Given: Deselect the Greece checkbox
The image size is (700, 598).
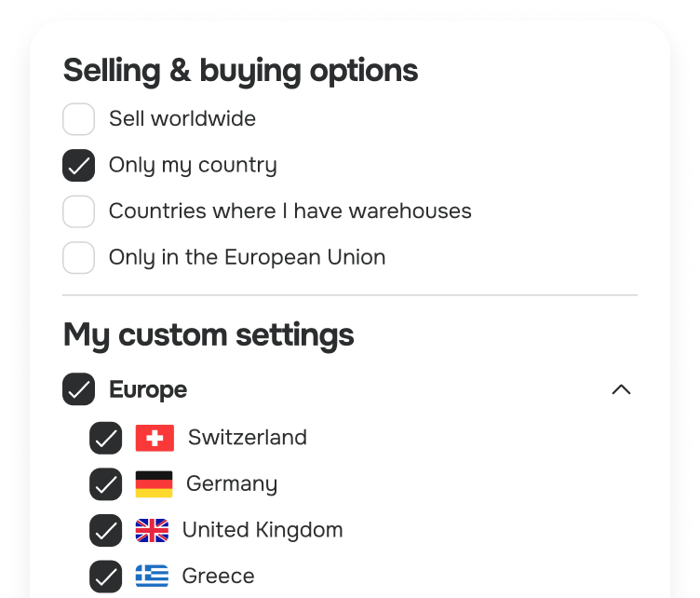Looking at the screenshot, I should 106,577.
